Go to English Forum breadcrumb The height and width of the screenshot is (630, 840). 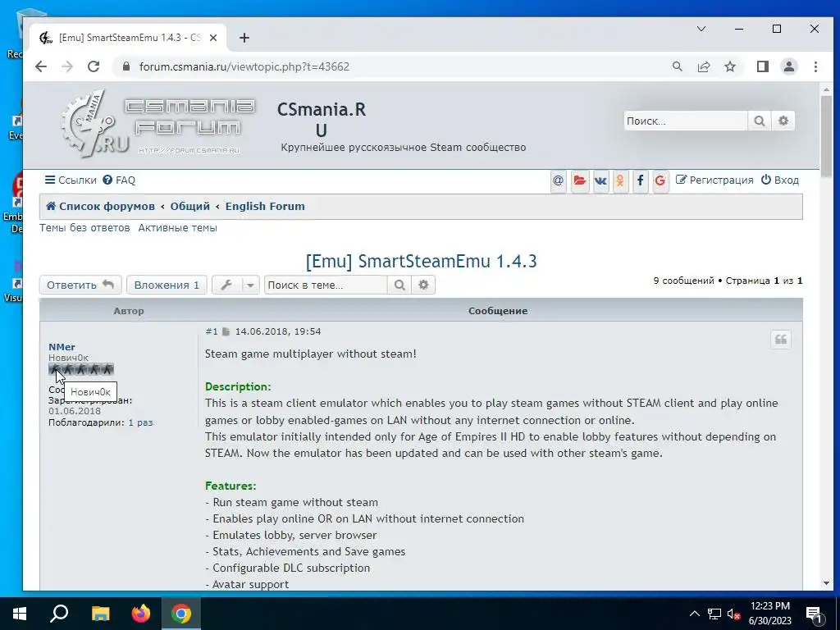(x=265, y=206)
